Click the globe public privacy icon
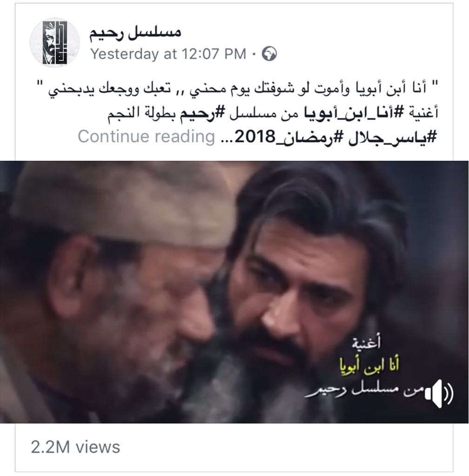 pos(269,54)
